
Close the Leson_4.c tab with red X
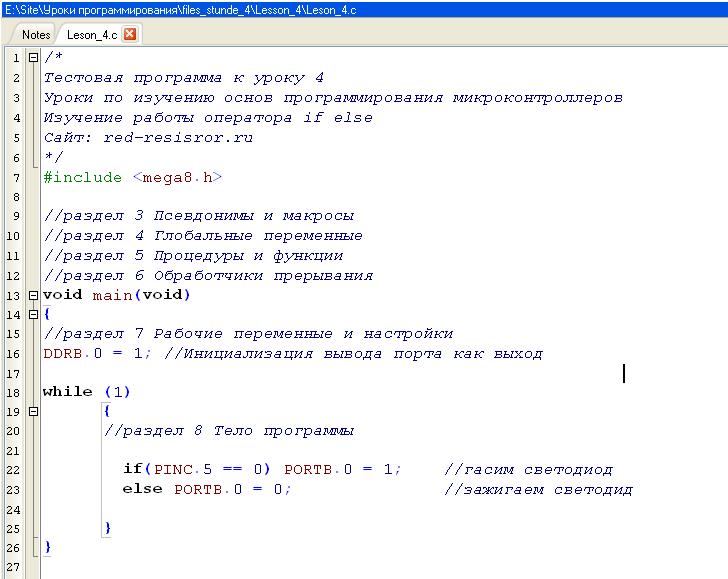click(x=130, y=34)
